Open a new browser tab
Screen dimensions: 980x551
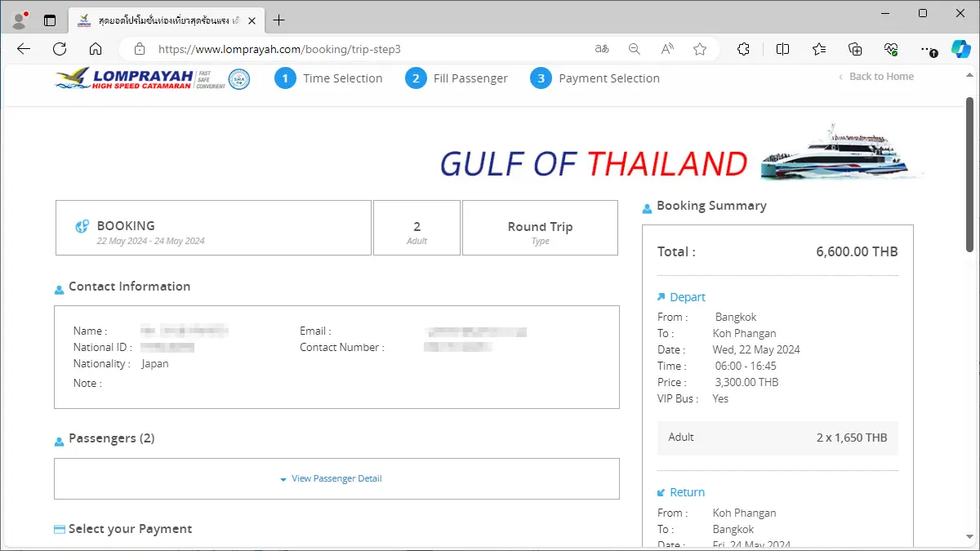click(279, 20)
